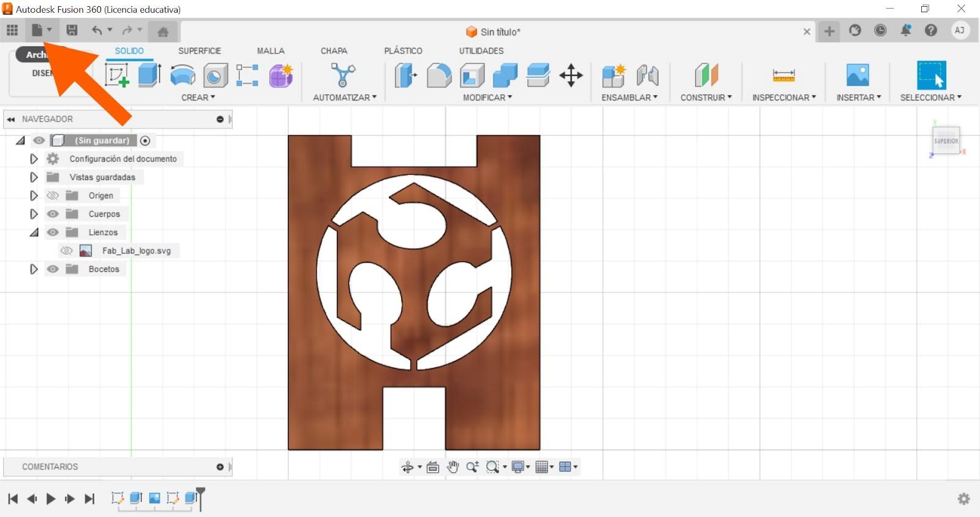Click the Offset Plane construct icon

pyautogui.click(x=706, y=75)
